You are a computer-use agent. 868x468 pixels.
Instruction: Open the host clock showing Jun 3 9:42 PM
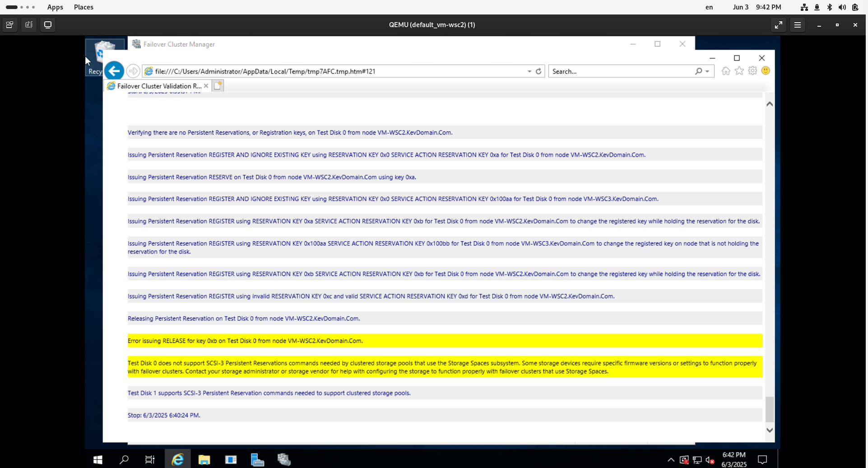(x=757, y=7)
